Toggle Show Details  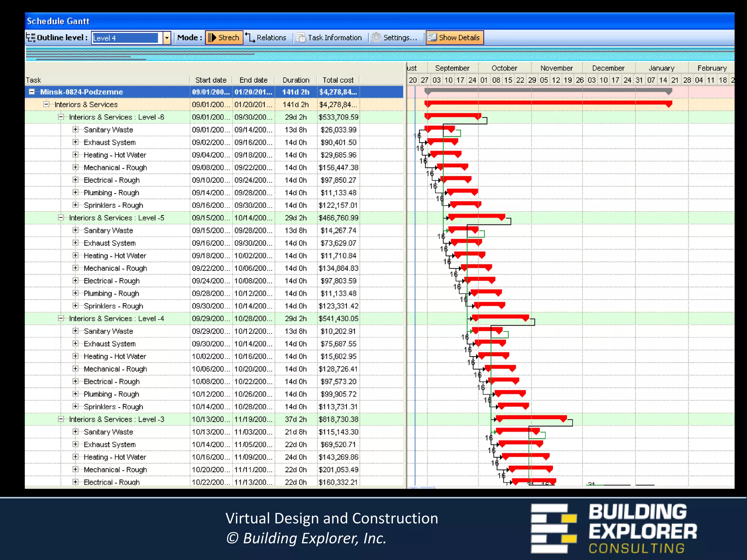pyautogui.click(x=454, y=38)
